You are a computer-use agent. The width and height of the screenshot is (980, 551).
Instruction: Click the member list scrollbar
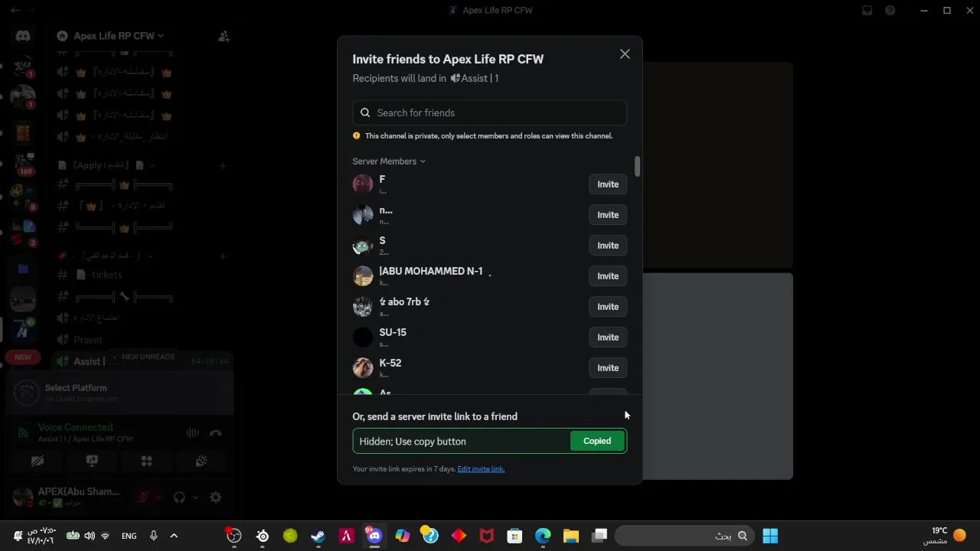pyautogui.click(x=637, y=166)
